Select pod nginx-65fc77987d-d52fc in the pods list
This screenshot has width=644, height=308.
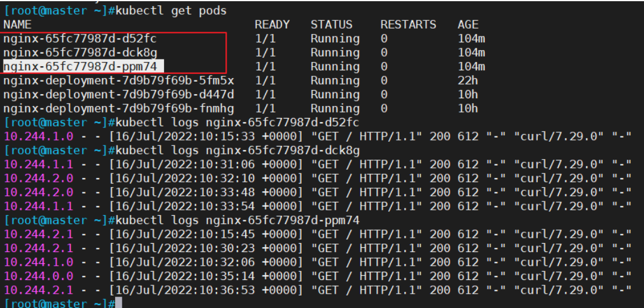pos(80,39)
